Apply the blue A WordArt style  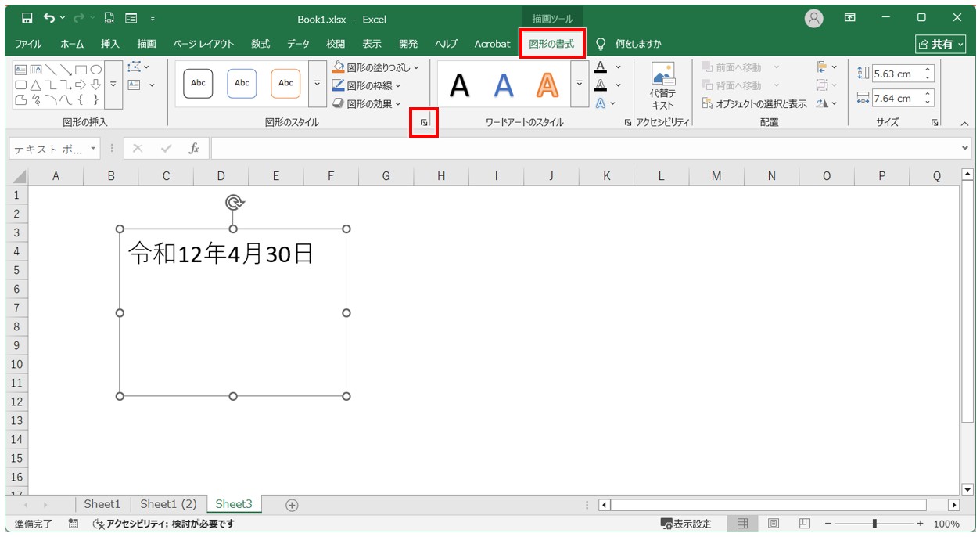504,85
